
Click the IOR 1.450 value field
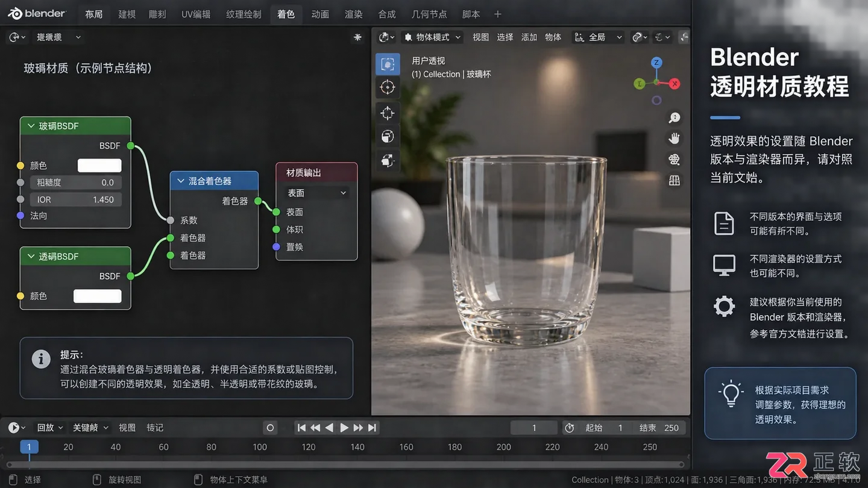(75, 199)
